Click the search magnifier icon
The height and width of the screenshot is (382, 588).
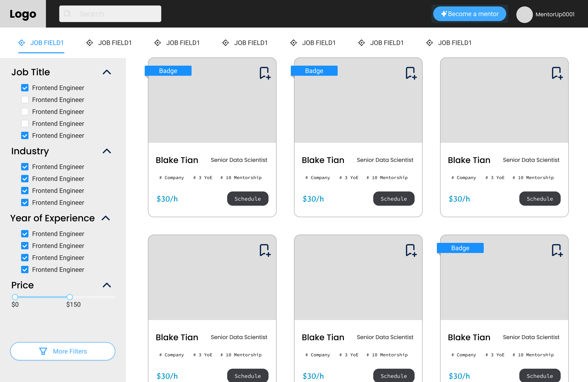click(x=67, y=14)
